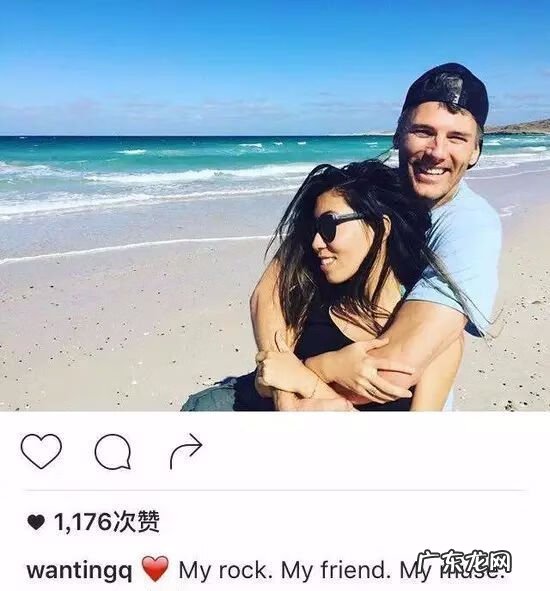Click the 广东龙网 watermark text
The image size is (550, 591).
pyautogui.click(x=464, y=563)
